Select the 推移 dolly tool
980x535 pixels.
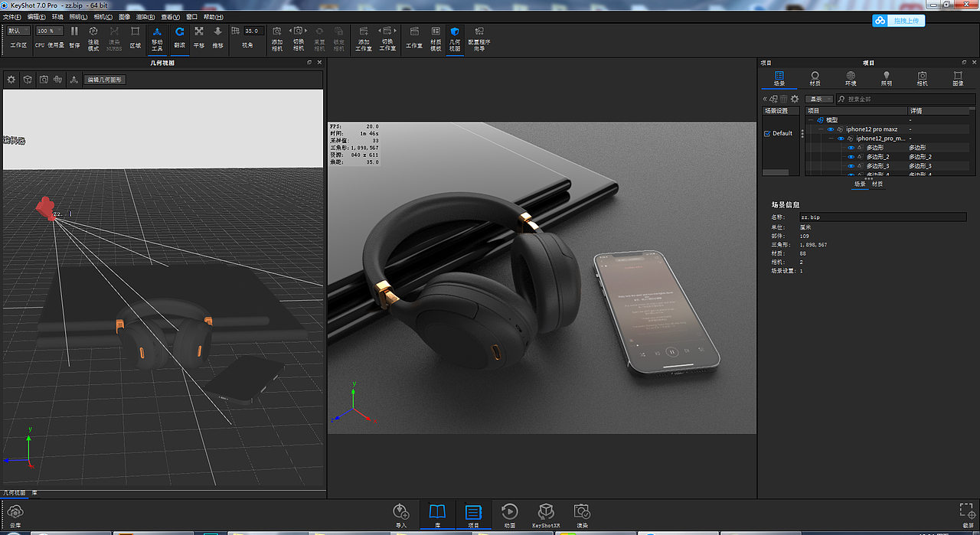click(218, 37)
